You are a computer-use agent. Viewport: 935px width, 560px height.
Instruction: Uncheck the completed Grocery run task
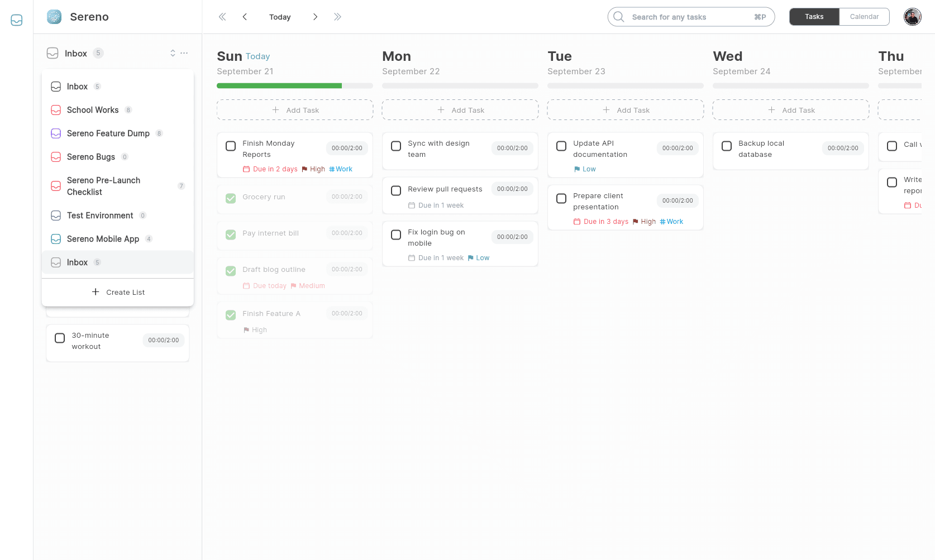click(x=231, y=198)
